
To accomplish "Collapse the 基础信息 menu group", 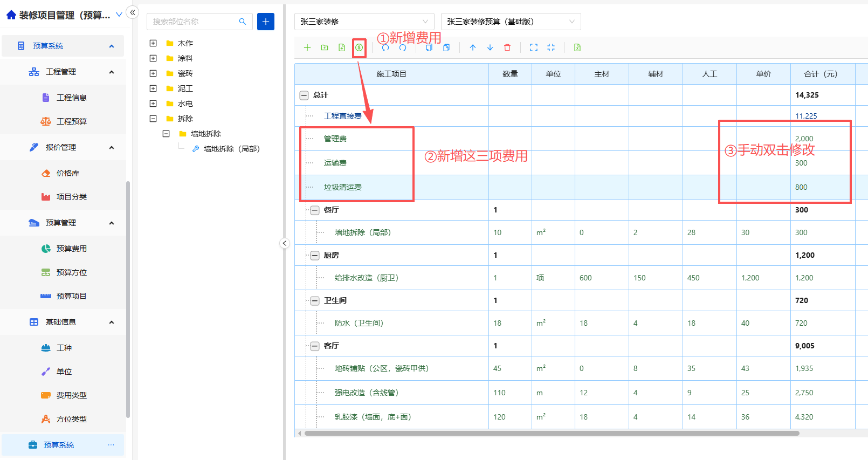I will (x=112, y=322).
